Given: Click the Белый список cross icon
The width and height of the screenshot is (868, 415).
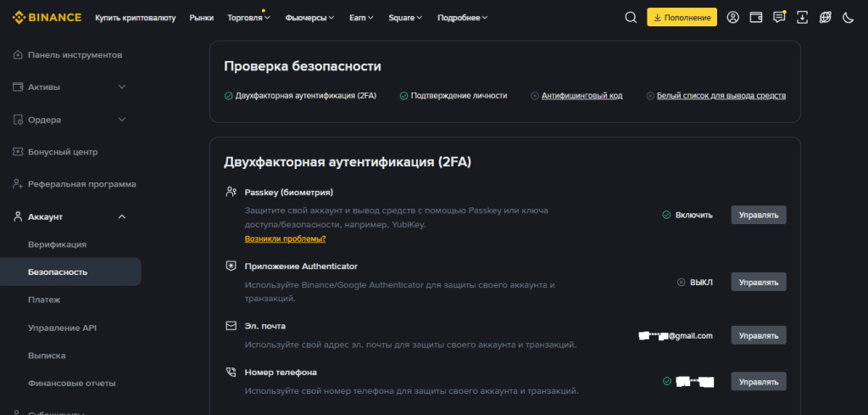Looking at the screenshot, I should pos(650,96).
